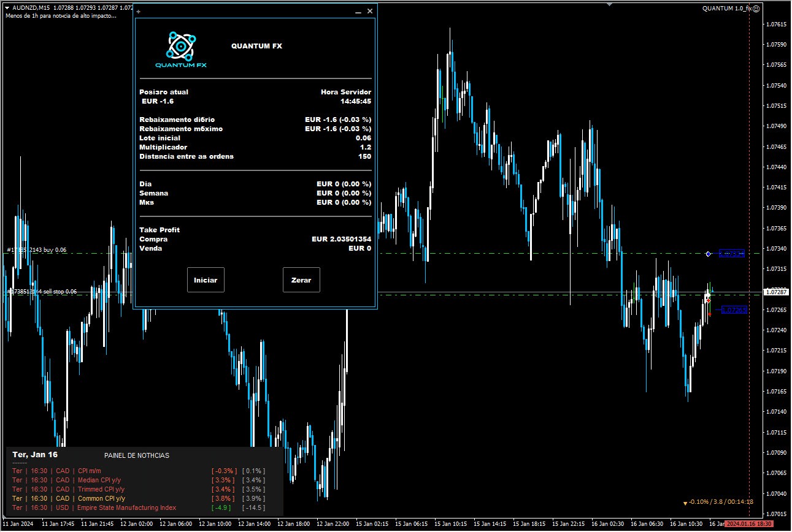Screen dimensions: 792x532
Task: Click the orange triangle near spread info
Action: click(685, 503)
